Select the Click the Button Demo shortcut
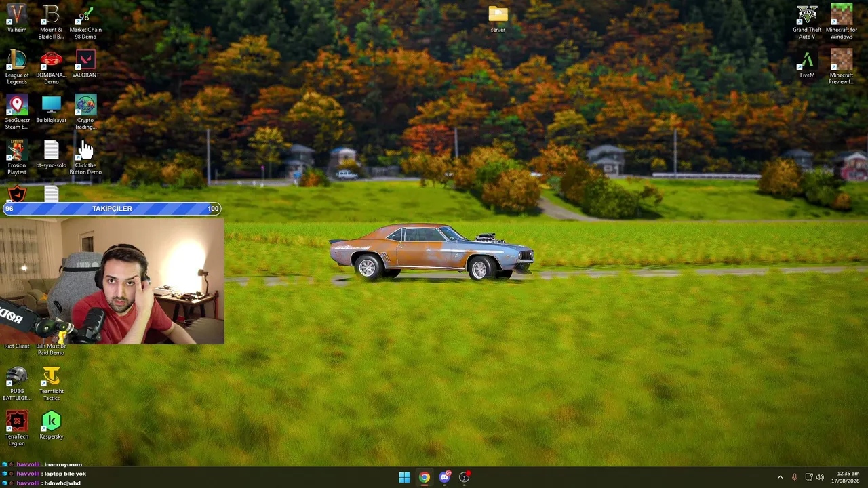This screenshot has width=868, height=488. pos(85,158)
